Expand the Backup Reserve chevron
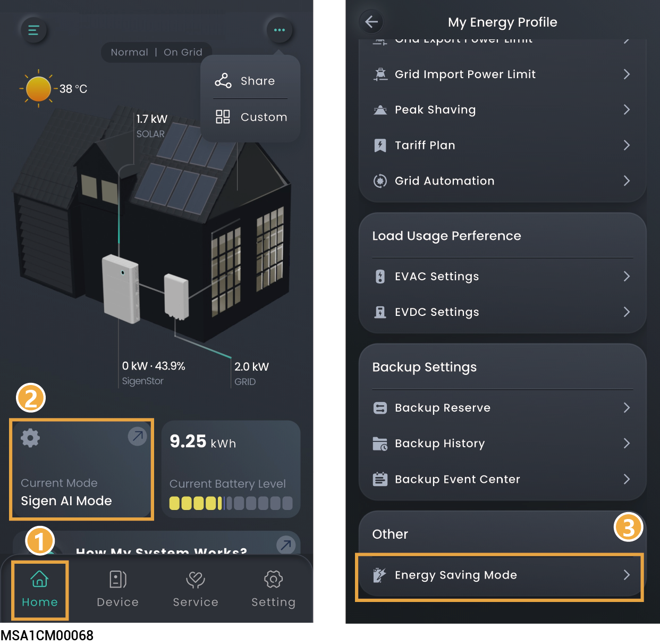The image size is (660, 644). click(x=627, y=408)
